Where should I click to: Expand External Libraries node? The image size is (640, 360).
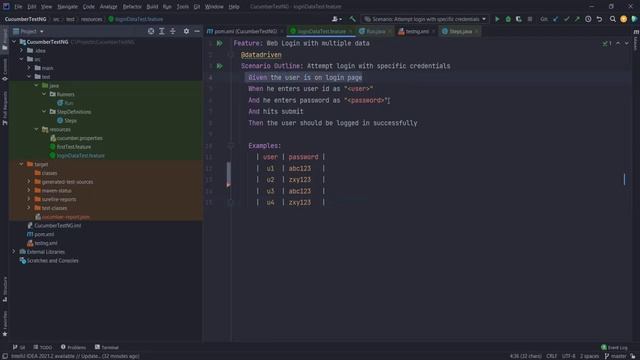tap(14, 252)
